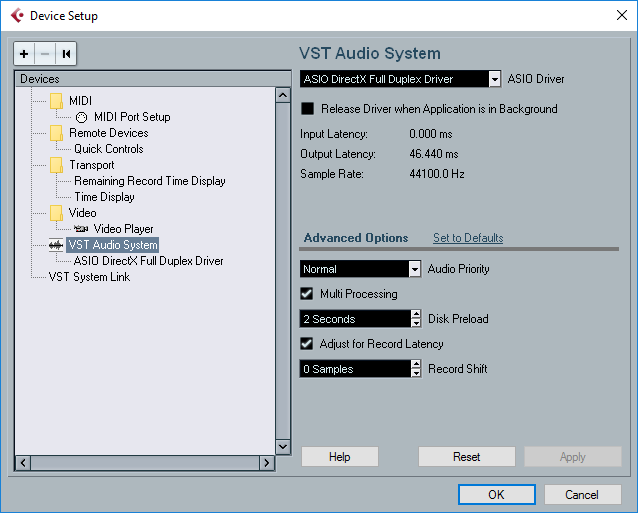The height and width of the screenshot is (513, 638).
Task: Click the Transport folder icon
Action: [x=56, y=165]
